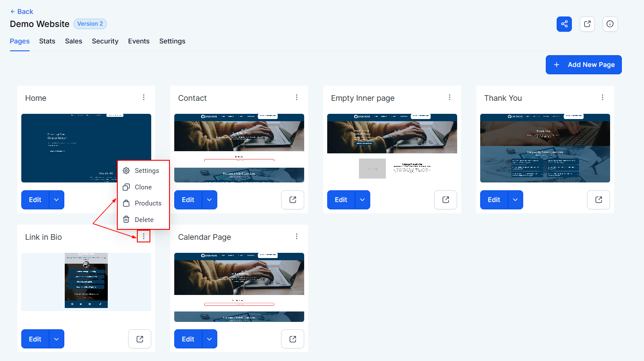Click the Empty Inner page card title

tap(363, 98)
